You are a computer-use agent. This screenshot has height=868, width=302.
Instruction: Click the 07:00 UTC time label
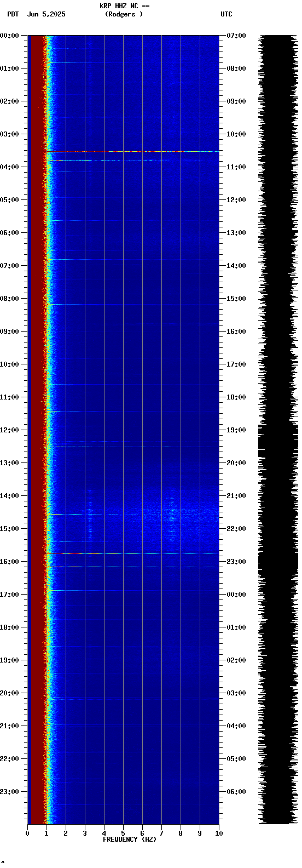[236, 36]
